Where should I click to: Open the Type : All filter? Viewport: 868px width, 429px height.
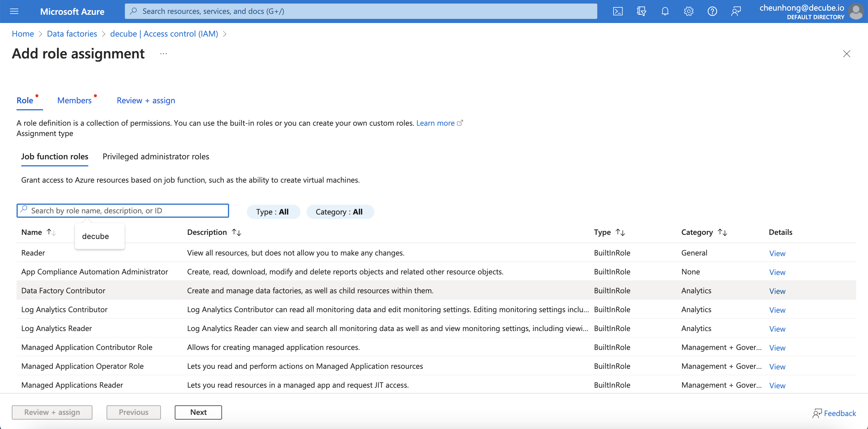click(273, 212)
